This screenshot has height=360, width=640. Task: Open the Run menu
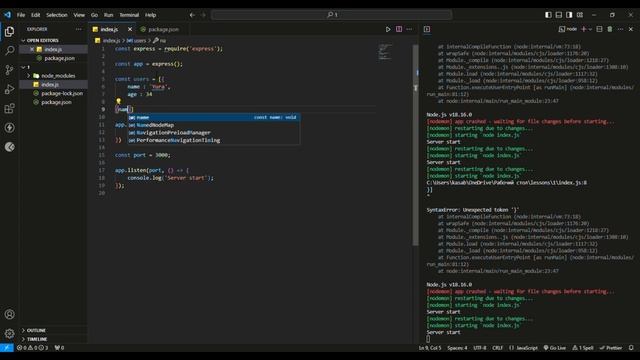(108, 15)
